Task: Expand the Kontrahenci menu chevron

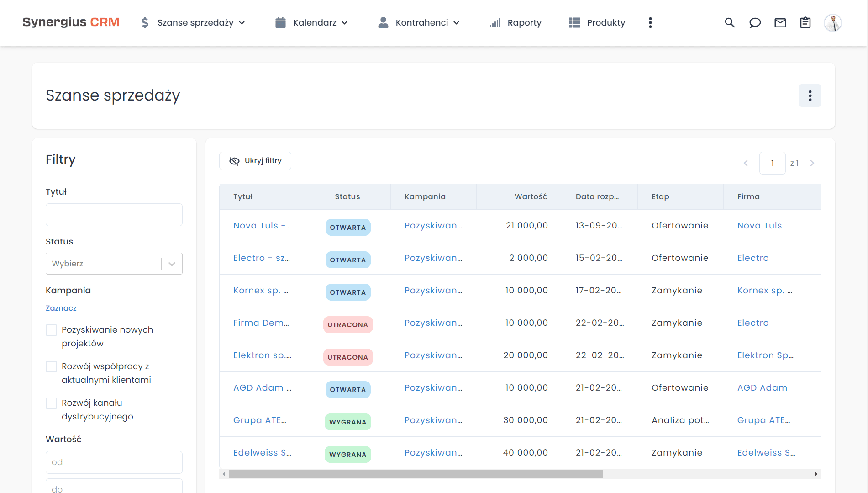Action: 457,22
